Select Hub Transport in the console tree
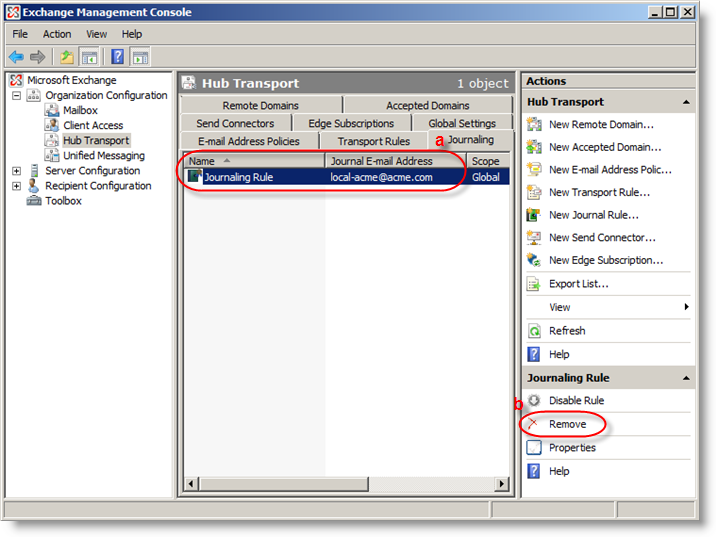This screenshot has width=716, height=537. [x=96, y=141]
